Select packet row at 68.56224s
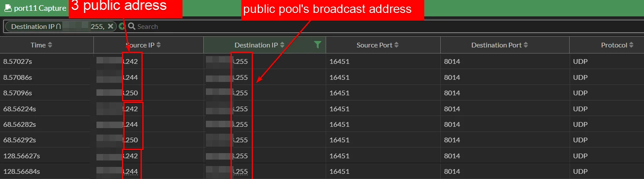 (x=322, y=109)
